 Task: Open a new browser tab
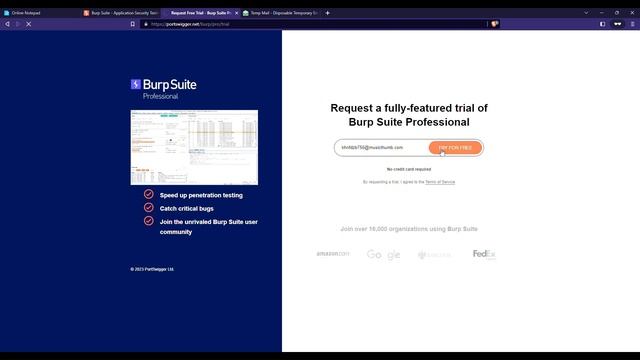click(x=327, y=13)
